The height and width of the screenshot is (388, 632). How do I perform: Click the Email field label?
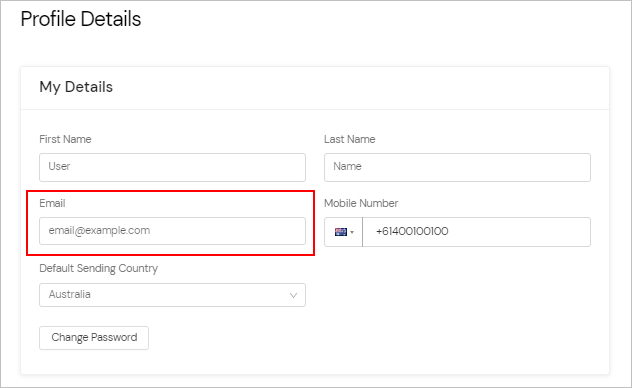[52, 203]
